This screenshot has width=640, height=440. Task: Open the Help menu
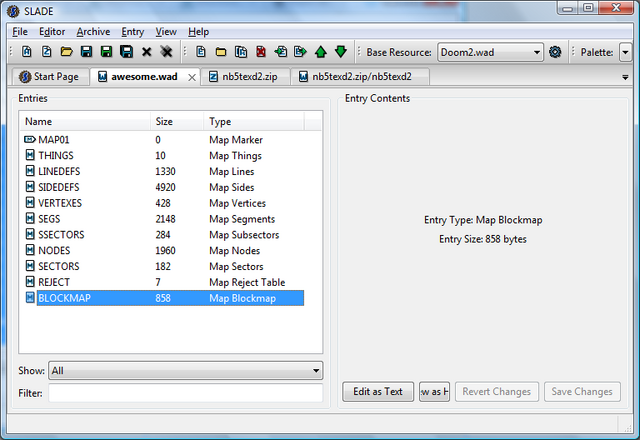click(x=198, y=31)
